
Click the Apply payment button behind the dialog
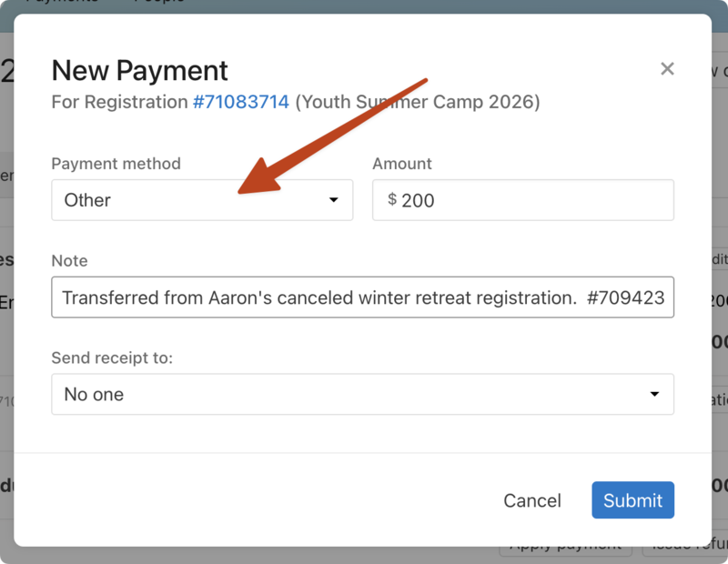point(566,544)
